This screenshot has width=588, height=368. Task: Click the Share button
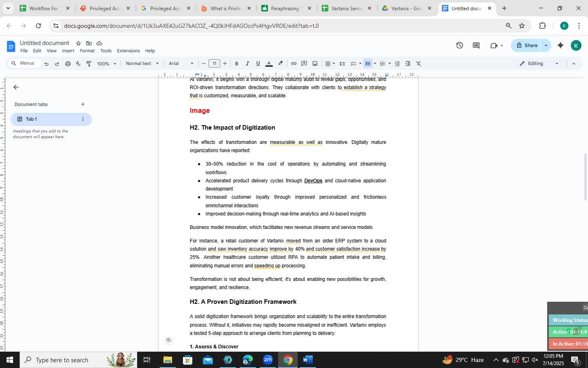point(527,45)
